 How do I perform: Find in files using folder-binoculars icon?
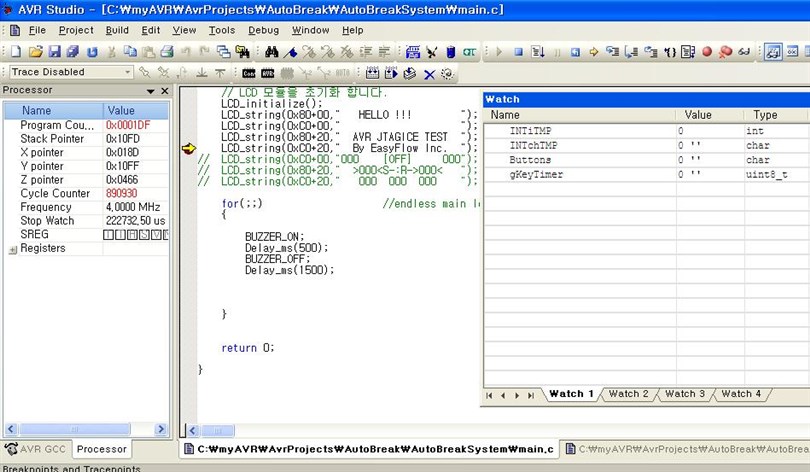click(x=242, y=52)
